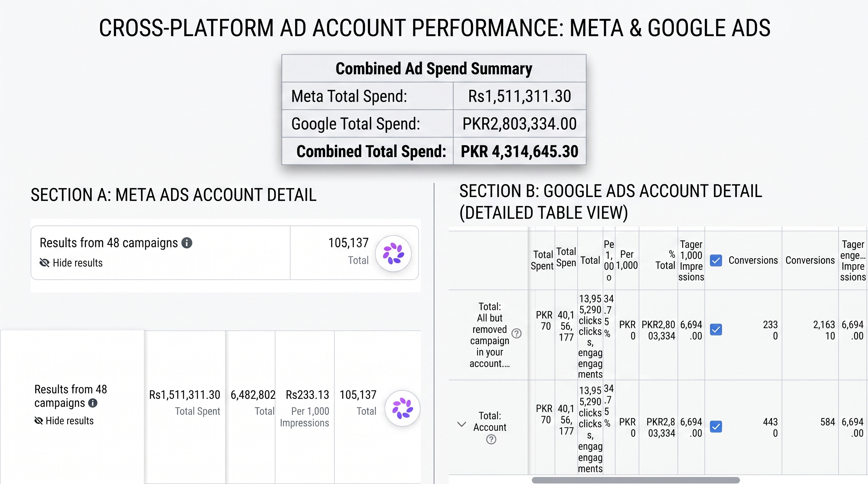
Task: Select '233 0' conversions cell in first row
Action: [770, 330]
